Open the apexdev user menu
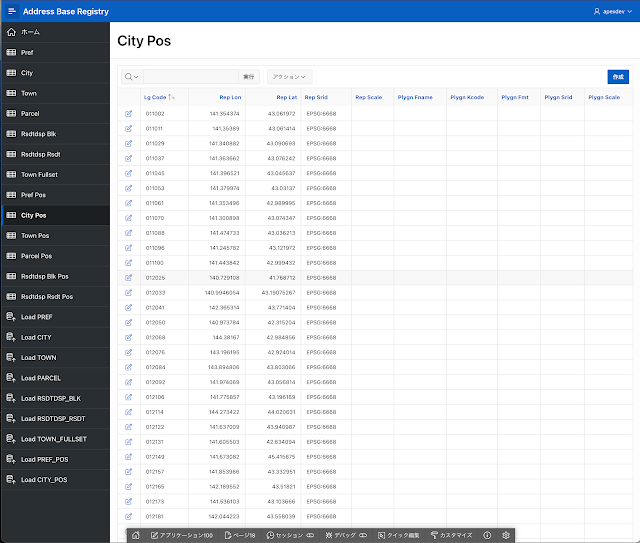The image size is (640, 543). [613, 11]
